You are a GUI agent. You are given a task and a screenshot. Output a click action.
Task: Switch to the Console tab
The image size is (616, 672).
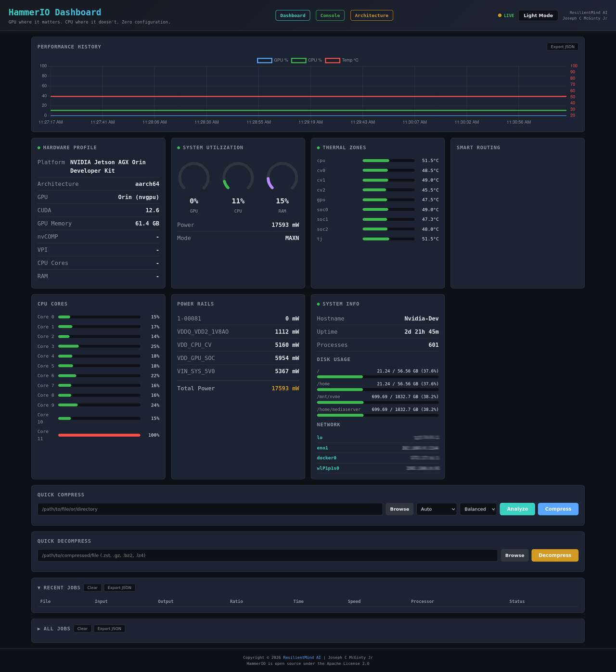330,15
